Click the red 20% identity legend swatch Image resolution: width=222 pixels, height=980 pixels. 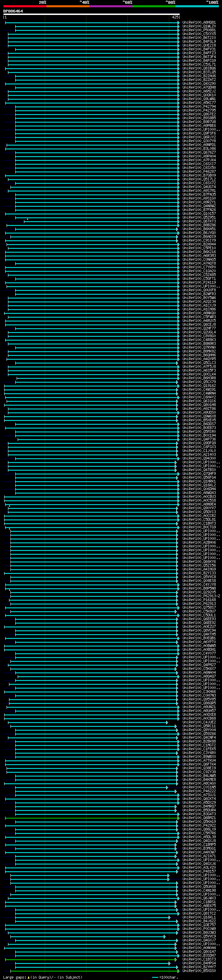25,6
